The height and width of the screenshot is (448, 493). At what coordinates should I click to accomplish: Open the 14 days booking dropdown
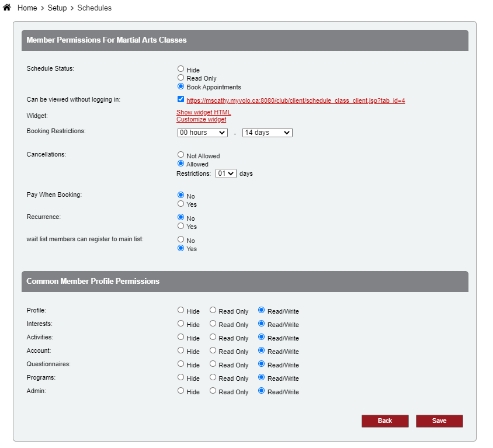click(x=267, y=133)
